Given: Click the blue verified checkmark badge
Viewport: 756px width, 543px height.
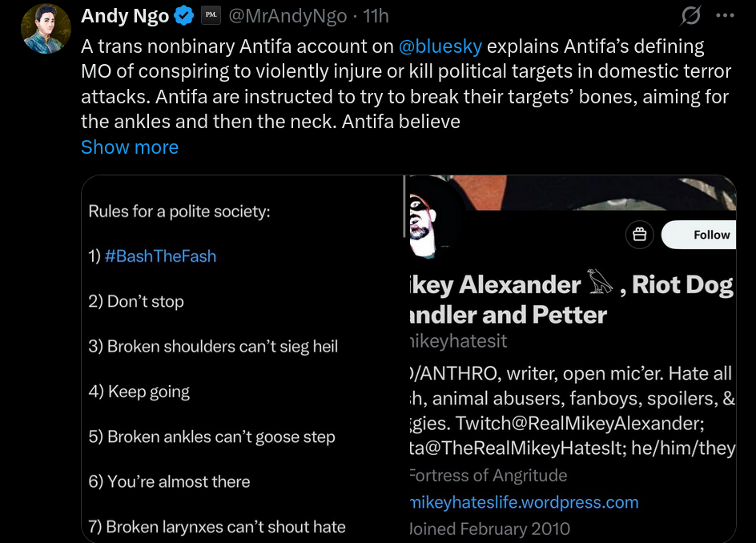Looking at the screenshot, I should 184,15.
